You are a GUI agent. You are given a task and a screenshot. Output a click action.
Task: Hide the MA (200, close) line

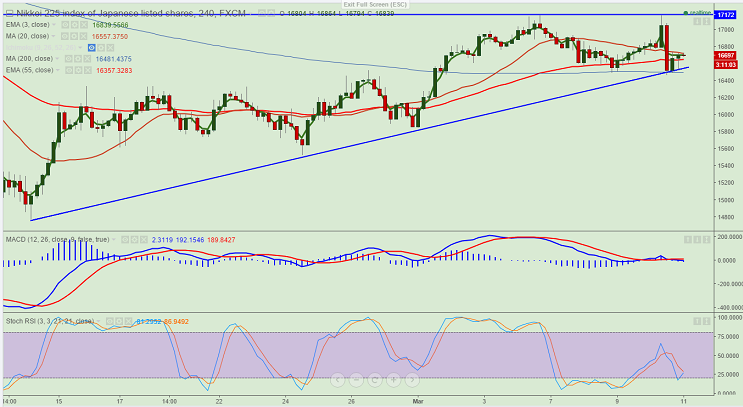coord(69,59)
